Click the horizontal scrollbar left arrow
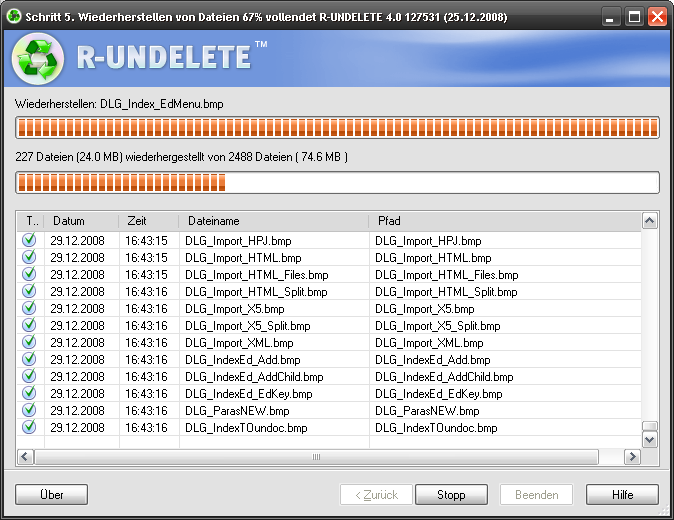 pos(25,456)
